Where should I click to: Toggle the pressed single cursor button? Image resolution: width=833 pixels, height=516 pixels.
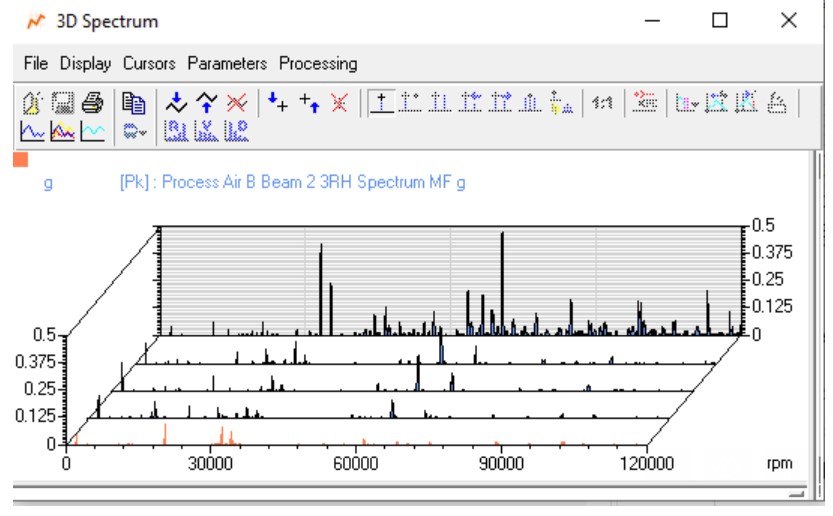[381, 102]
